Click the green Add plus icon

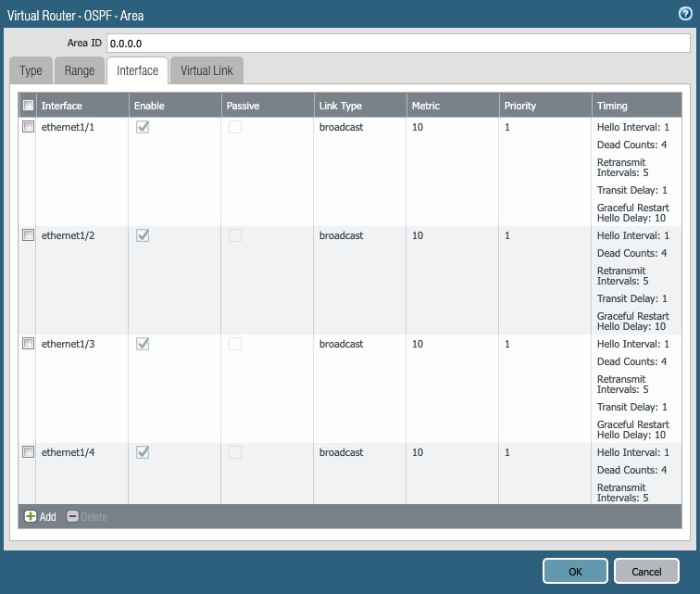coord(31,516)
